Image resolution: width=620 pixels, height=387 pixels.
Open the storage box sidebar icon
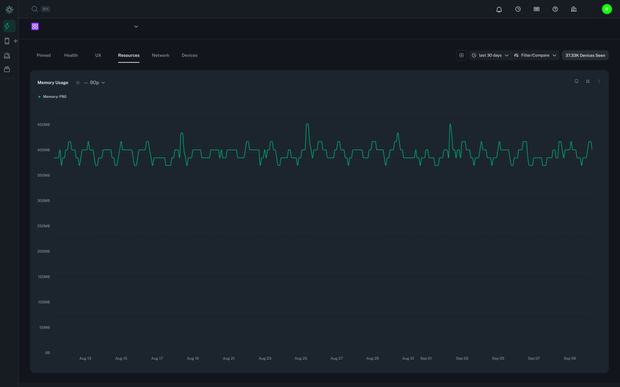[x=7, y=70]
